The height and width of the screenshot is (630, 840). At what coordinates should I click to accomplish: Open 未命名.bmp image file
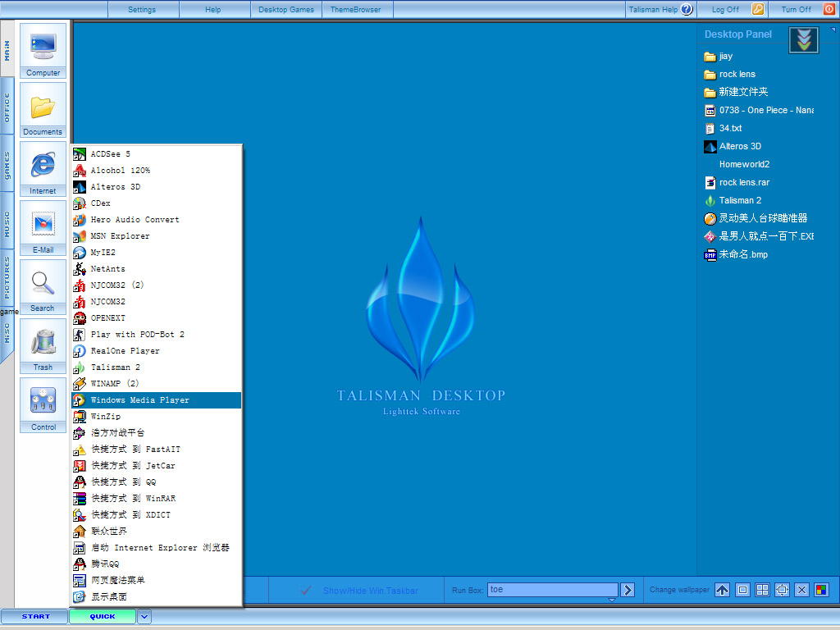point(736,254)
